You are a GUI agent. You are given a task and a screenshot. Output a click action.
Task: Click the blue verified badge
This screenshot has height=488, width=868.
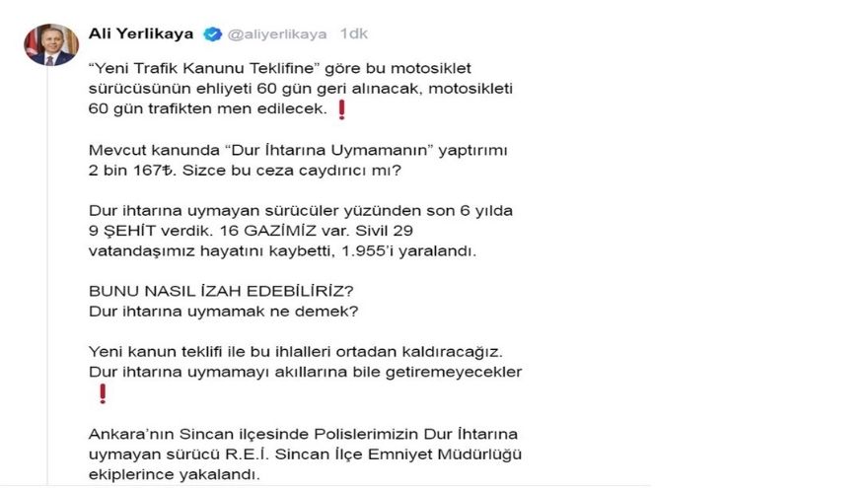coord(212,34)
